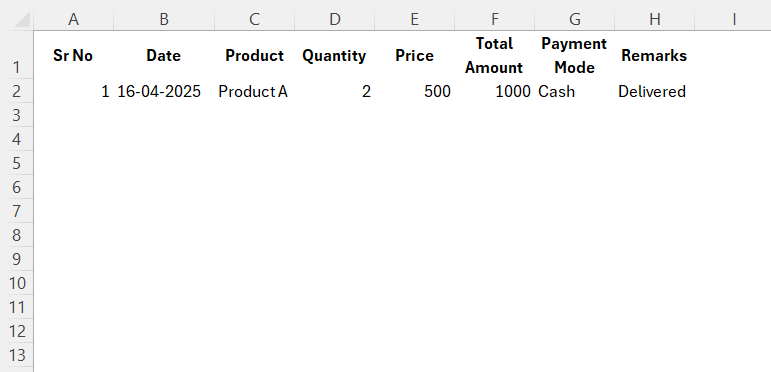Click the 'Total Amount' header cell
771x372 pixels.
click(495, 55)
